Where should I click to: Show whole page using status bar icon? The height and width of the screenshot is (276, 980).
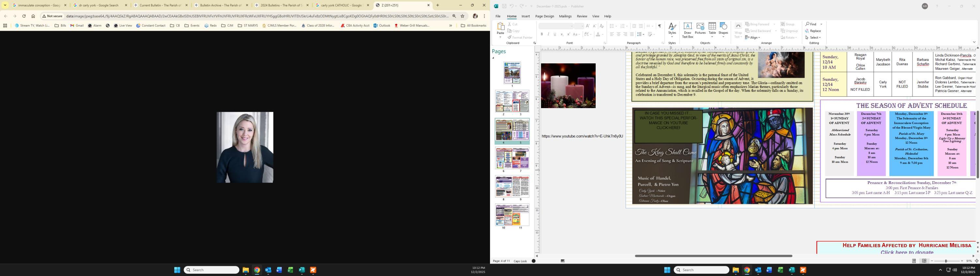click(976, 261)
